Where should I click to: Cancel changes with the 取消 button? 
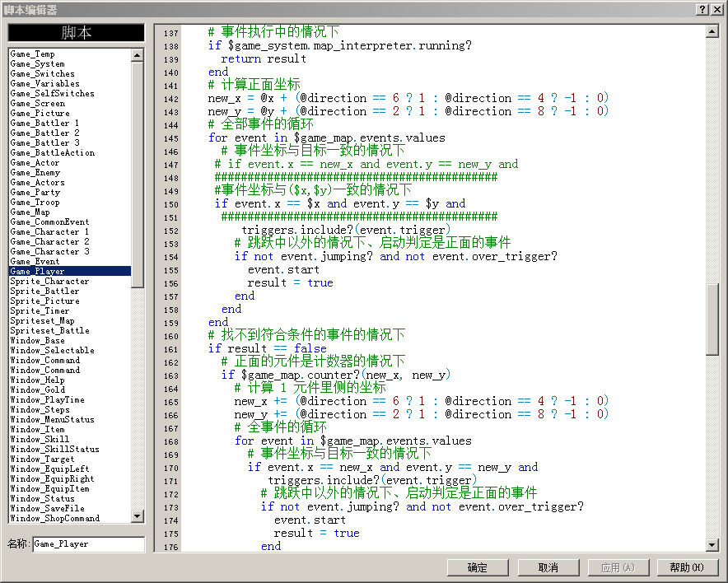548,567
